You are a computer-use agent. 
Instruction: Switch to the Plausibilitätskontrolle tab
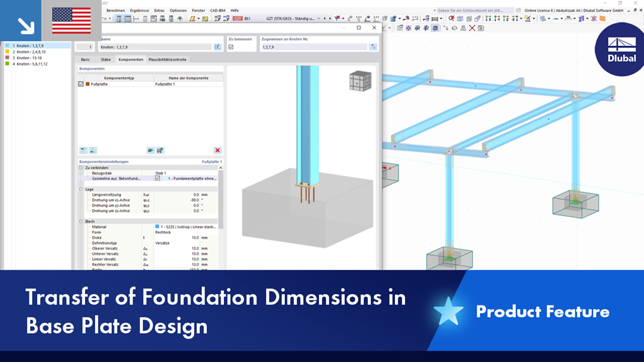click(x=167, y=60)
